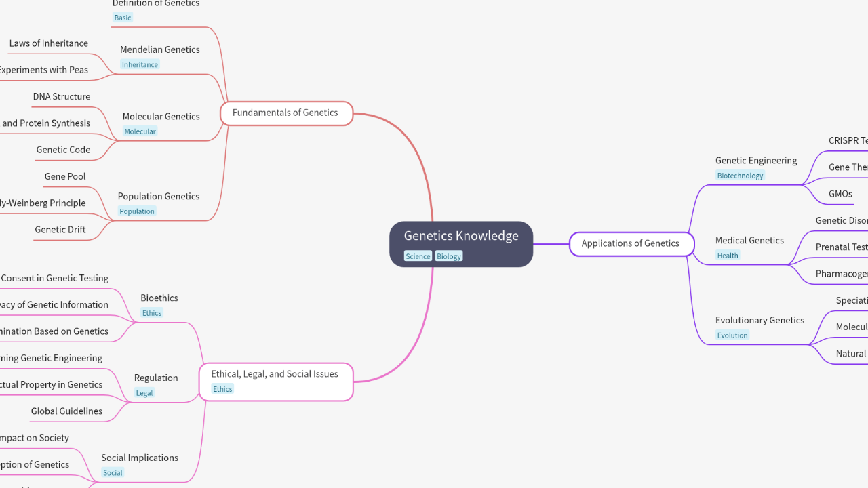The width and height of the screenshot is (868, 488).
Task: Click the Evolution tag under Evolutionary Genetics
Action: tap(732, 335)
